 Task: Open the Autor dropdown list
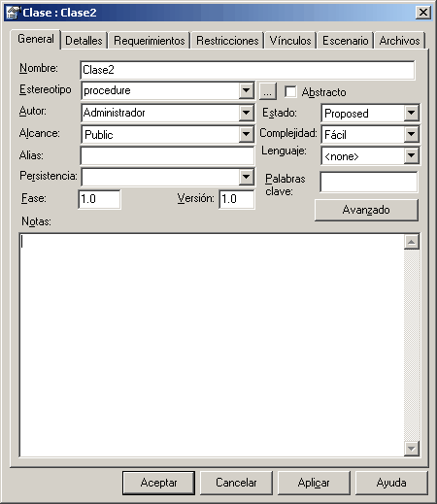(x=246, y=113)
